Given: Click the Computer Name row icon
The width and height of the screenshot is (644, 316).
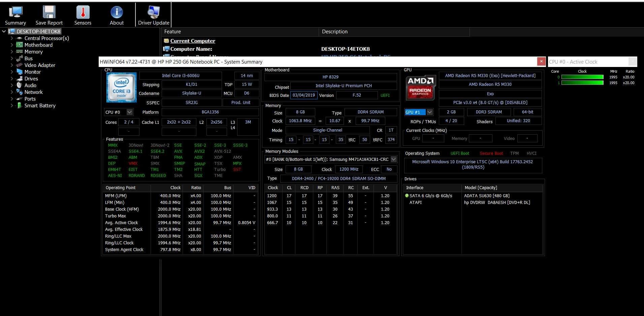Looking at the screenshot, I should (x=166, y=49).
